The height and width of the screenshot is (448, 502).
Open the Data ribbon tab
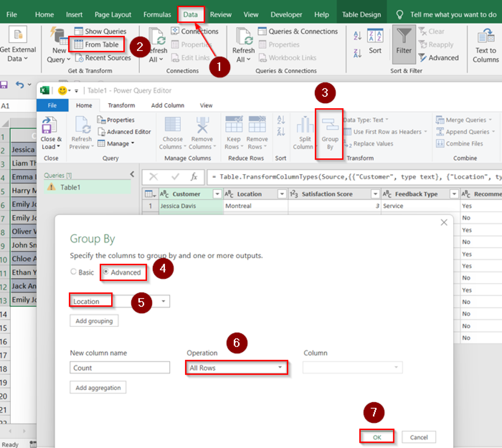[191, 14]
